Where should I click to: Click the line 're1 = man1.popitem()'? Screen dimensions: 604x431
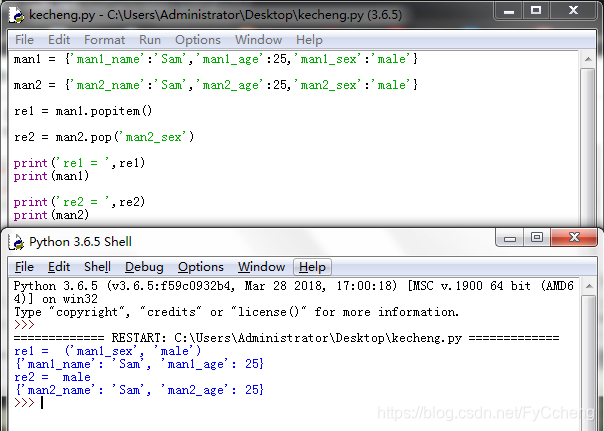(83, 111)
